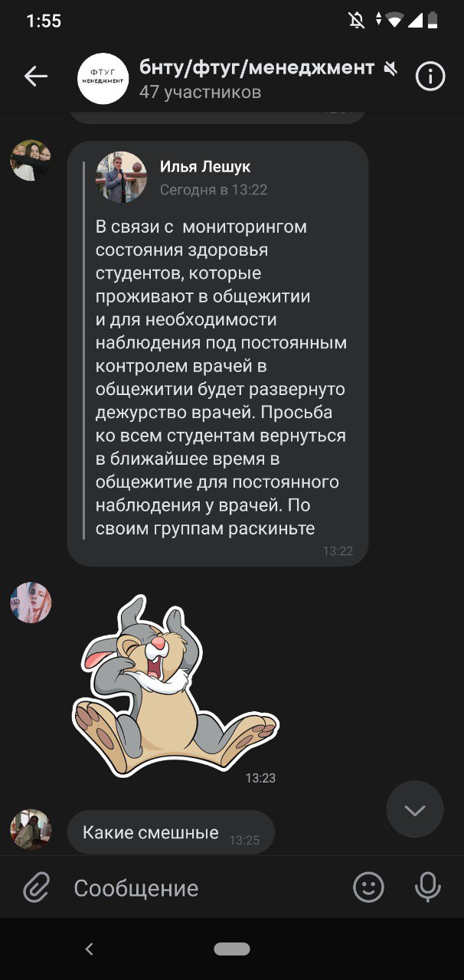Tap the avatar next to Какие смешные

pos(31,829)
